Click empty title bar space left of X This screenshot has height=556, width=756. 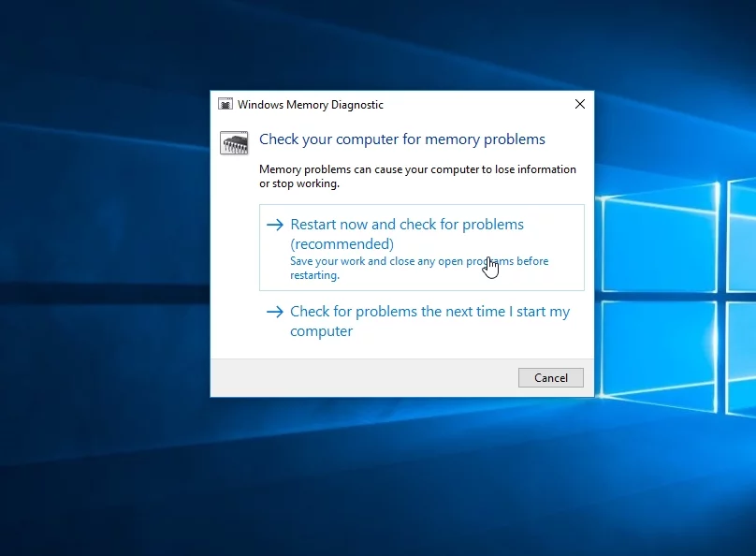click(x=475, y=104)
